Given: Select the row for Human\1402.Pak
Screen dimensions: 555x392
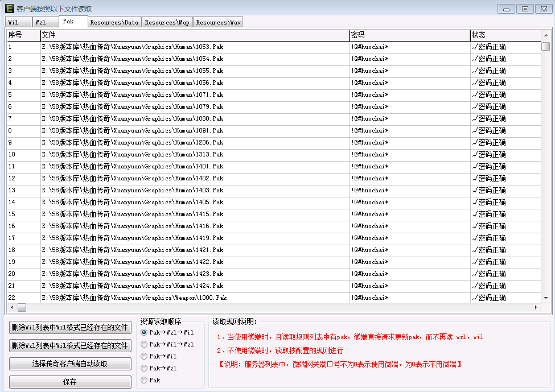Looking at the screenshot, I should click(x=274, y=179).
